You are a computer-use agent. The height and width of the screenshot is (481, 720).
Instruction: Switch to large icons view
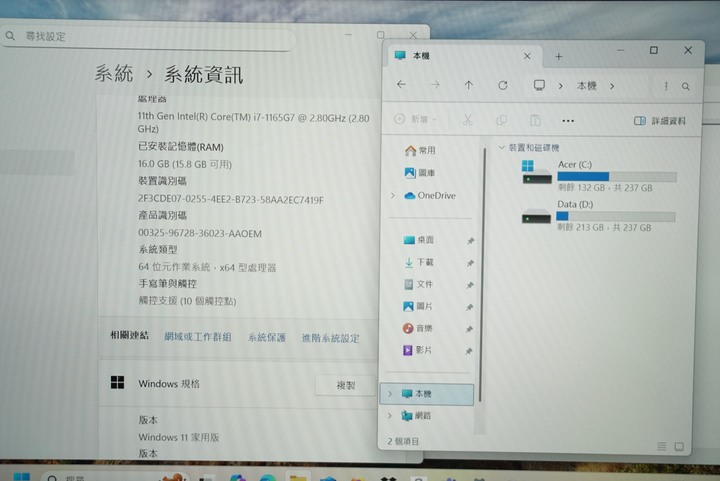tap(679, 446)
